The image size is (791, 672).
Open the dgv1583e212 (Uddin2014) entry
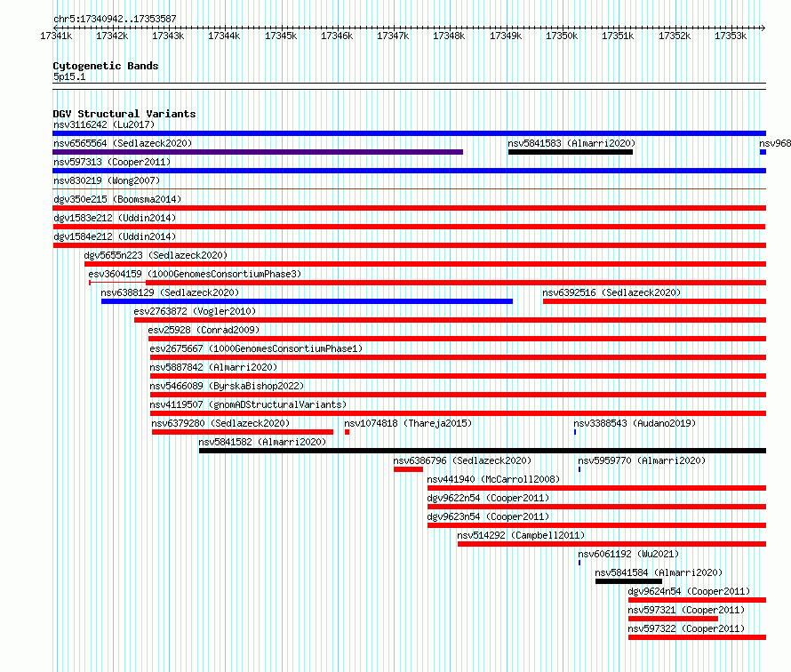(115, 218)
